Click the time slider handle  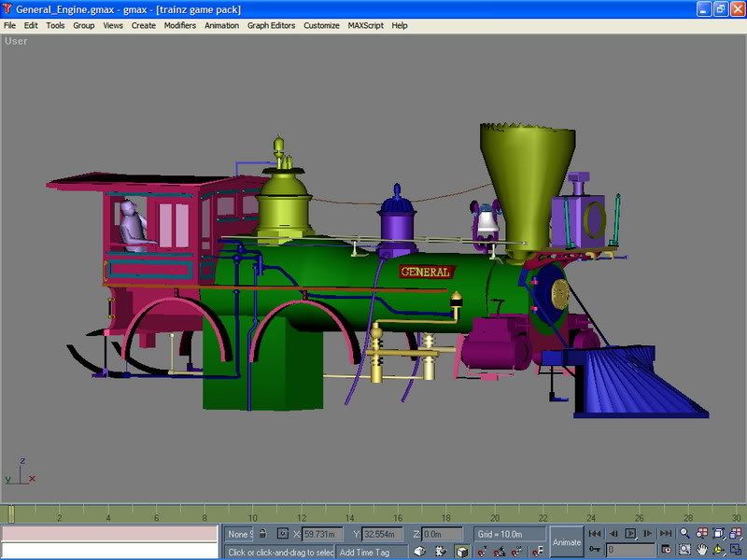pos(11,514)
